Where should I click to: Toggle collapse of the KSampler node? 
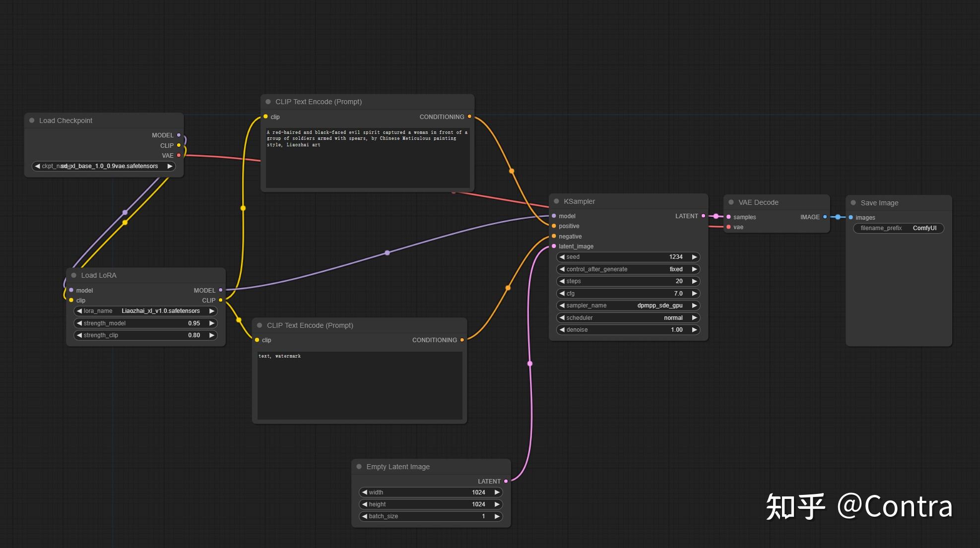coord(555,201)
